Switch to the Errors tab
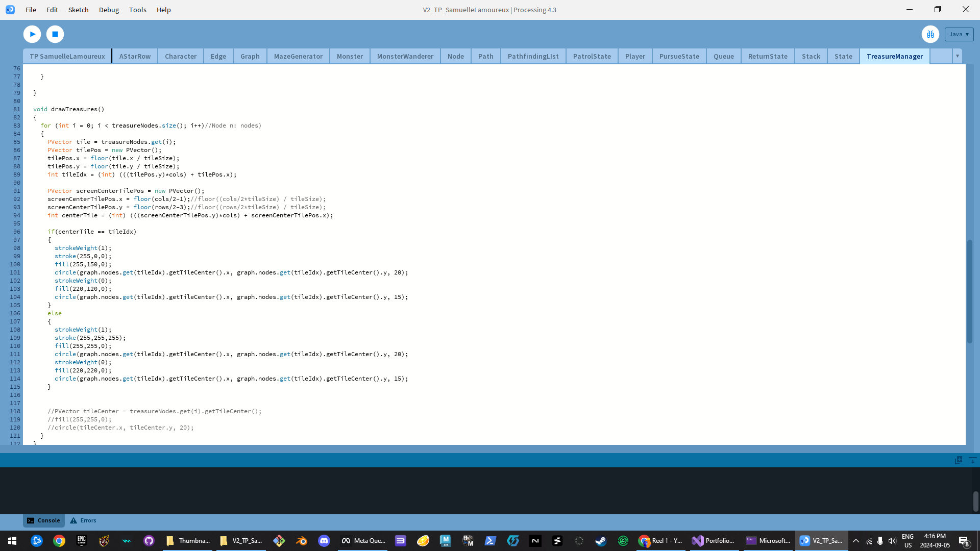 (83, 520)
